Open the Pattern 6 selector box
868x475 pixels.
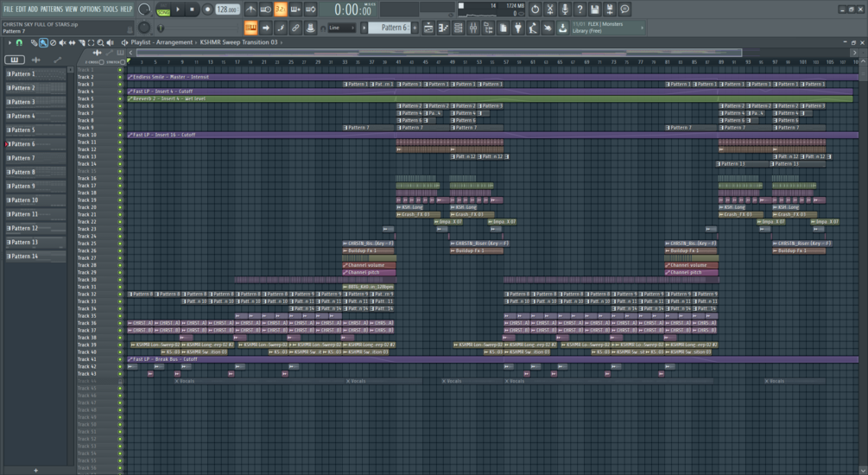(390, 28)
